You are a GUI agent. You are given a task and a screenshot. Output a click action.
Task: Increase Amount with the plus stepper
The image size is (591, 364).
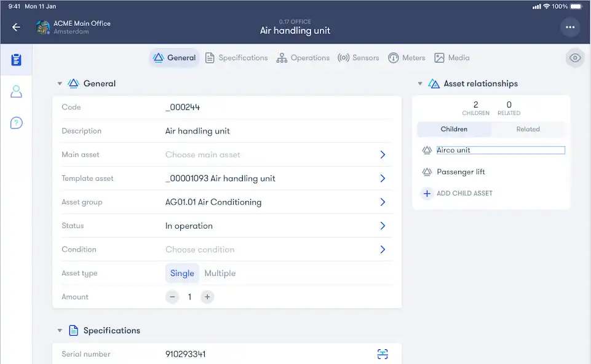point(207,297)
